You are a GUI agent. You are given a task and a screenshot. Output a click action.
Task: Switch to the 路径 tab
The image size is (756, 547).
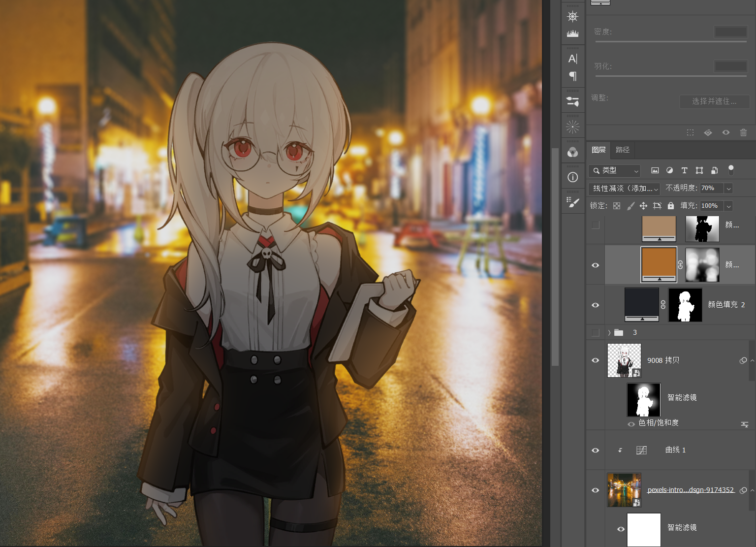click(623, 150)
